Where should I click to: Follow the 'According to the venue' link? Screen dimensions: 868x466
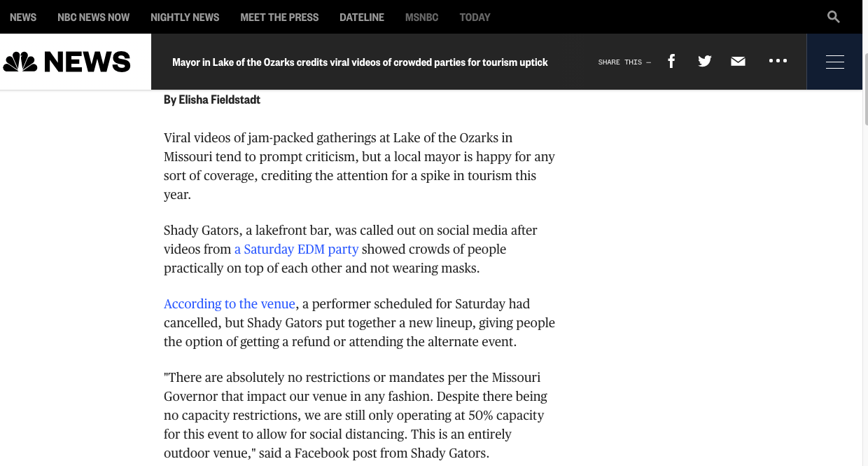click(x=230, y=304)
